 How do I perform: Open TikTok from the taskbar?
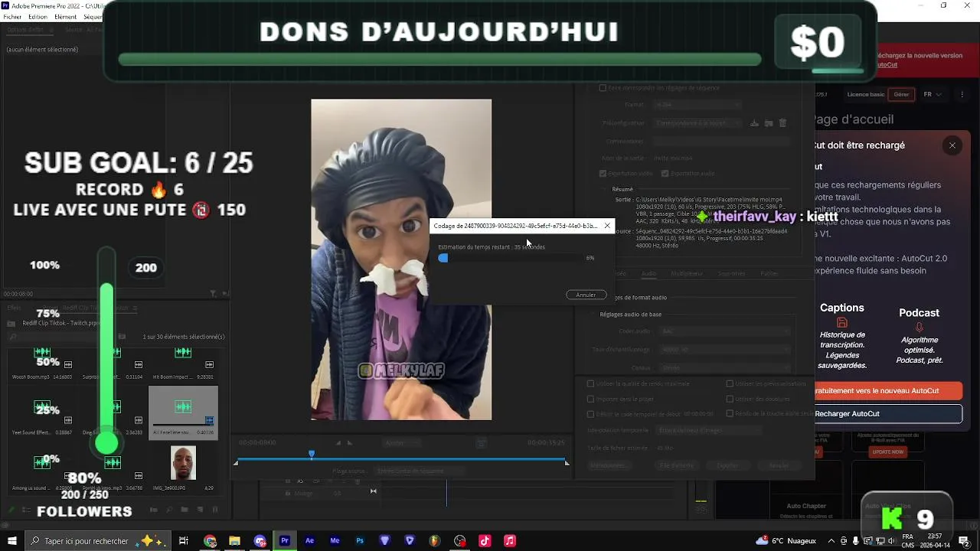485,541
